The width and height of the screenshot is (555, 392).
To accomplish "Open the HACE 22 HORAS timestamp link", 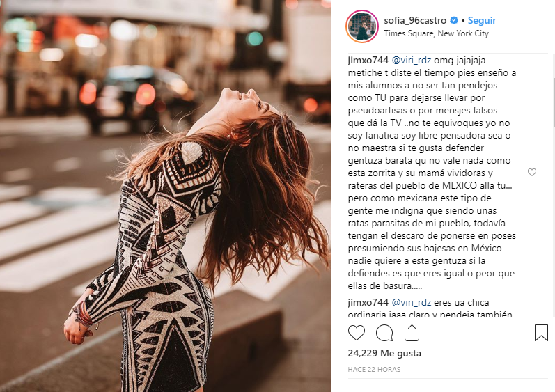I will (x=374, y=369).
